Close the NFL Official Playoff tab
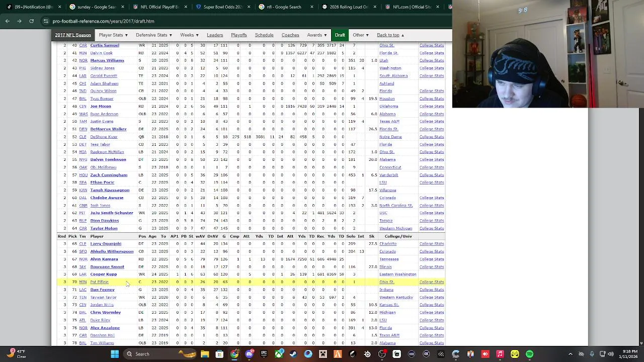The image size is (644, 362). [186, 7]
